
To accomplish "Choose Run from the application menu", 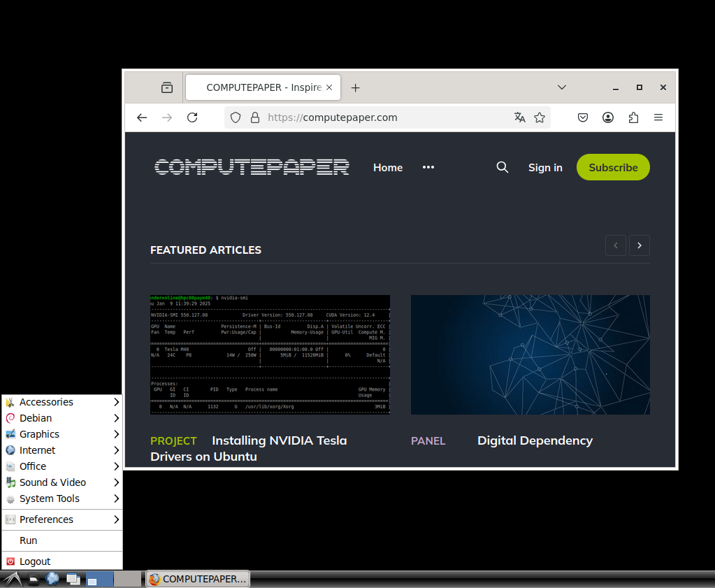I will (28, 540).
